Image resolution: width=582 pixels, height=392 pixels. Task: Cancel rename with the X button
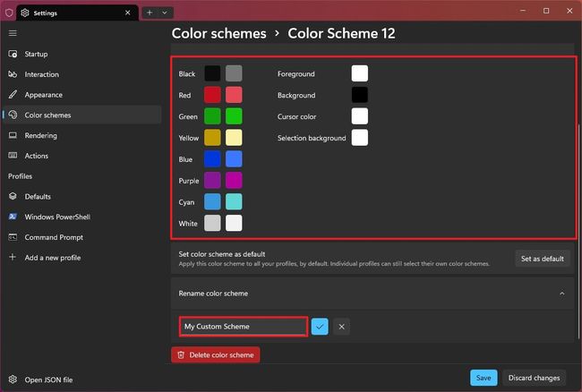pos(341,327)
